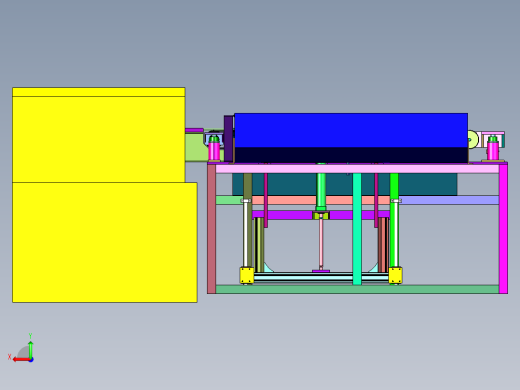Viewport: 520px width, 390px height.
Task: Click the "X" axis label
Action: tap(9, 357)
